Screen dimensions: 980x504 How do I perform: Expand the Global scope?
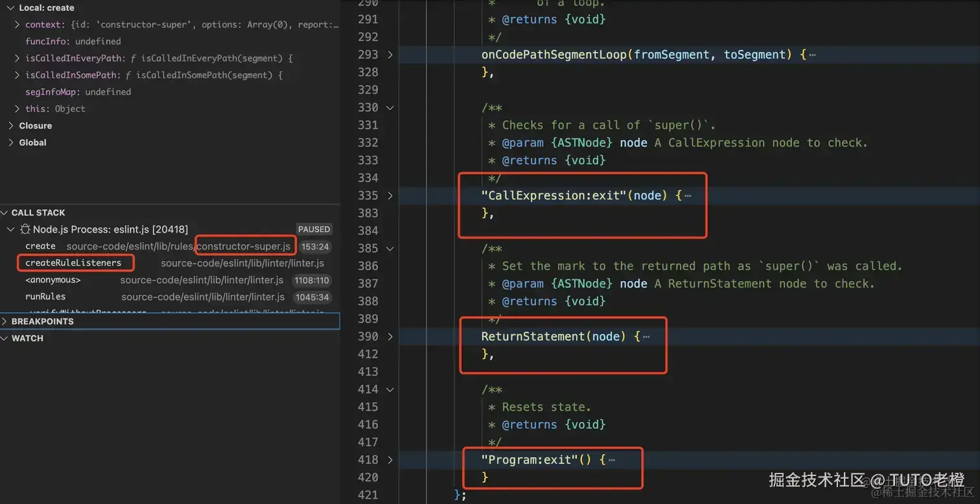pos(10,143)
